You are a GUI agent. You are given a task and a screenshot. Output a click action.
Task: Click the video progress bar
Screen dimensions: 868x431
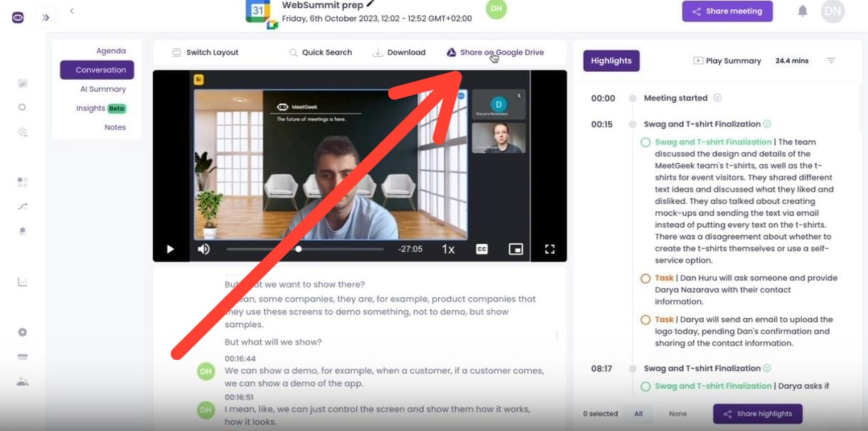[x=305, y=249]
